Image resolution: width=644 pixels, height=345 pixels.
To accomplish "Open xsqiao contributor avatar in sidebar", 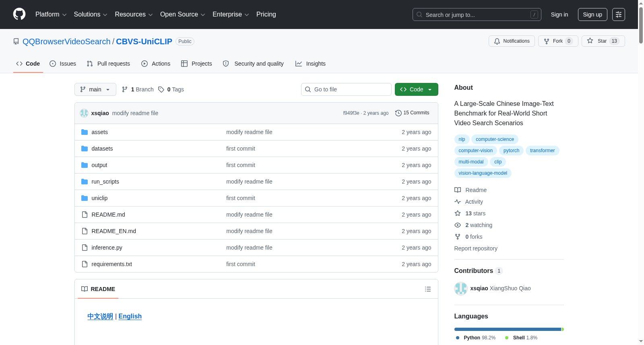I will click(461, 289).
